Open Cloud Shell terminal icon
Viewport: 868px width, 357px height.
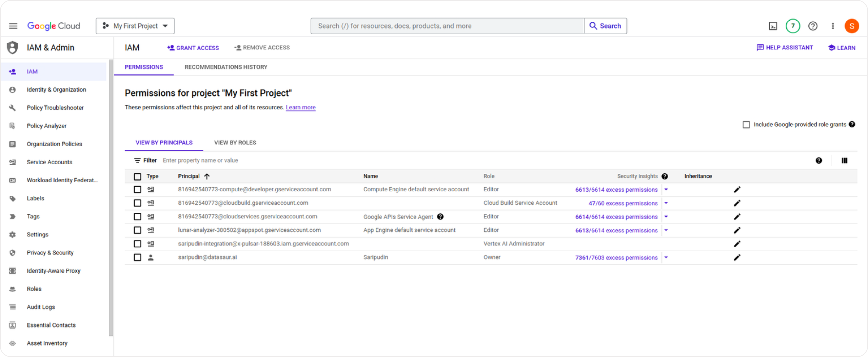[x=773, y=26]
